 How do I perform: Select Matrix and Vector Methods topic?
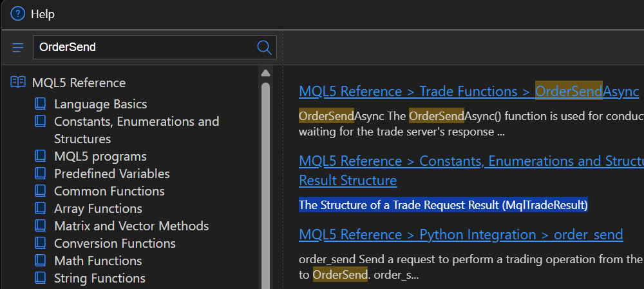pos(131,226)
